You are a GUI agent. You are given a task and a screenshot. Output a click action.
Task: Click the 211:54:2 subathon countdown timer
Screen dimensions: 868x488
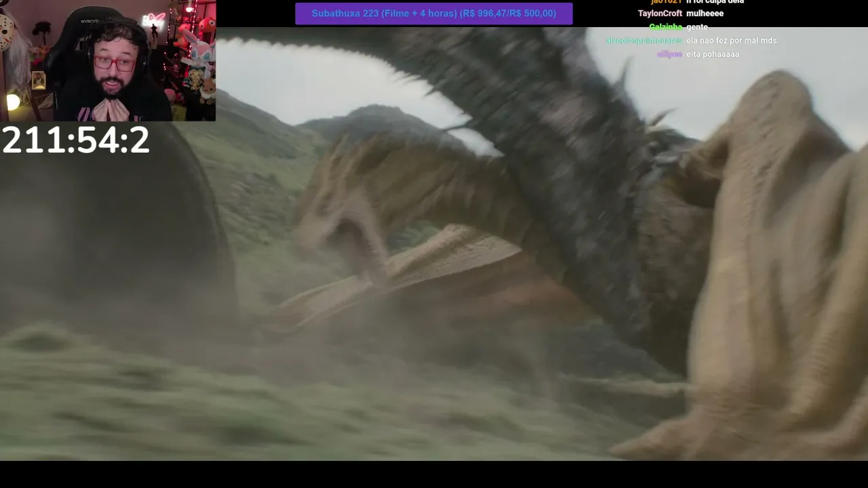(x=75, y=140)
